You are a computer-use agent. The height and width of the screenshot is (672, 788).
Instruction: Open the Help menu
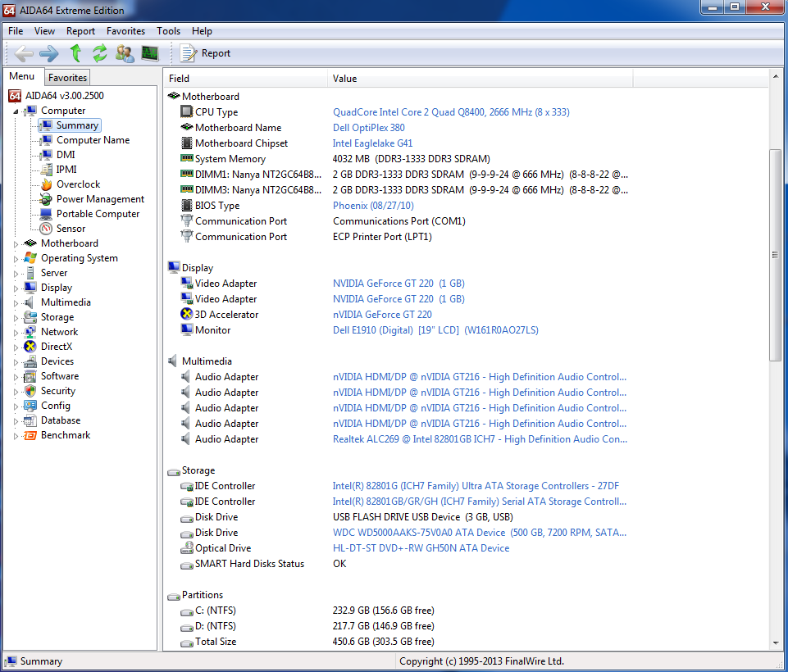[202, 31]
